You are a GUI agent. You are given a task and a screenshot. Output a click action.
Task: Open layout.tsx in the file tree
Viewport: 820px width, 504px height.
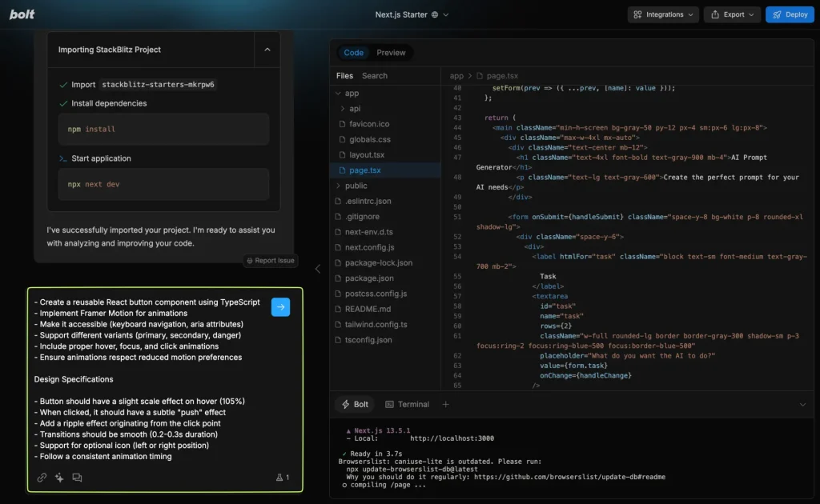(367, 155)
